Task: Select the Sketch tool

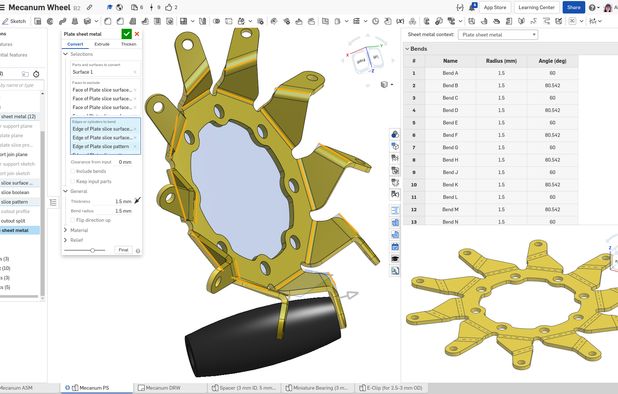Action: [x=14, y=21]
